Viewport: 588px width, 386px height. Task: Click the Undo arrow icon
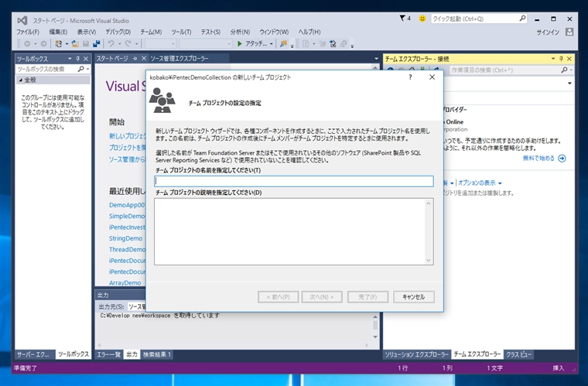111,44
